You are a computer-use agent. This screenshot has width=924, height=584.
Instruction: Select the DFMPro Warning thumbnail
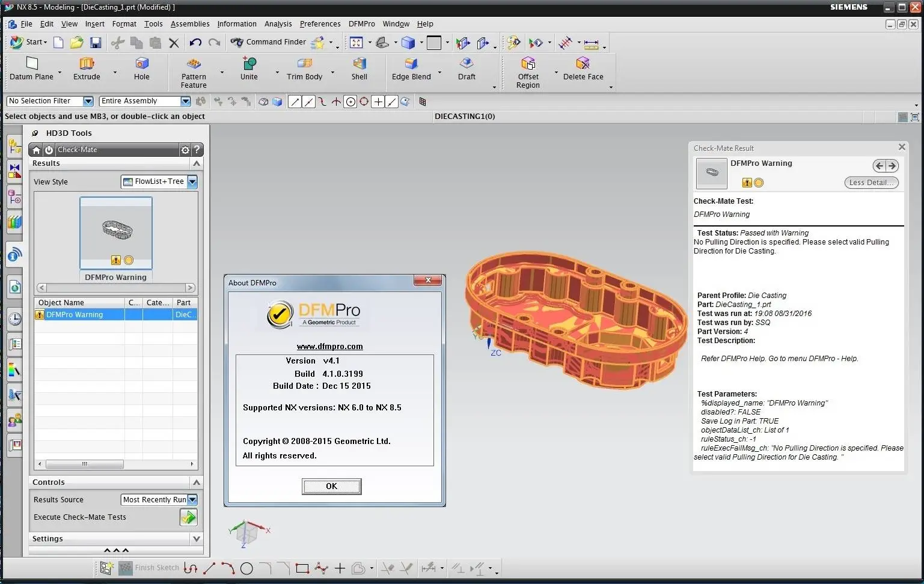[116, 234]
